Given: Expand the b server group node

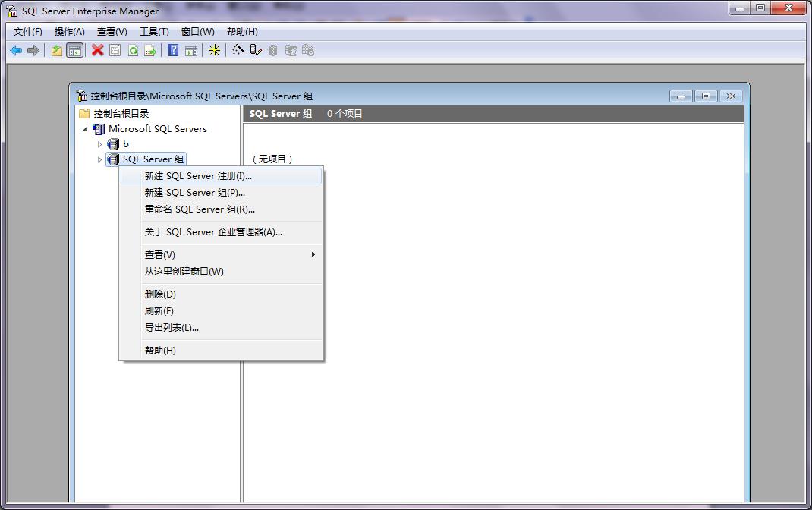Looking at the screenshot, I should [x=99, y=144].
